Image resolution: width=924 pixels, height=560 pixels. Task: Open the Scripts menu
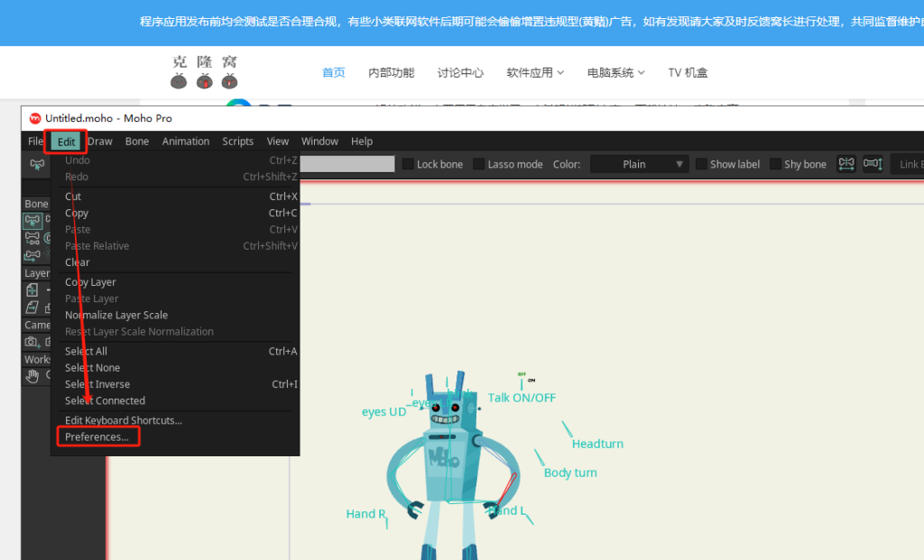coord(237,142)
